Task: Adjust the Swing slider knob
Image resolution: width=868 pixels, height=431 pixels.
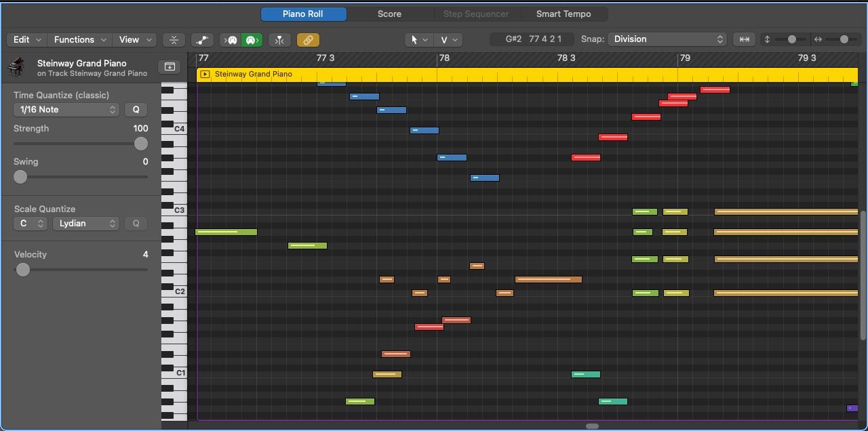Action: (x=20, y=177)
